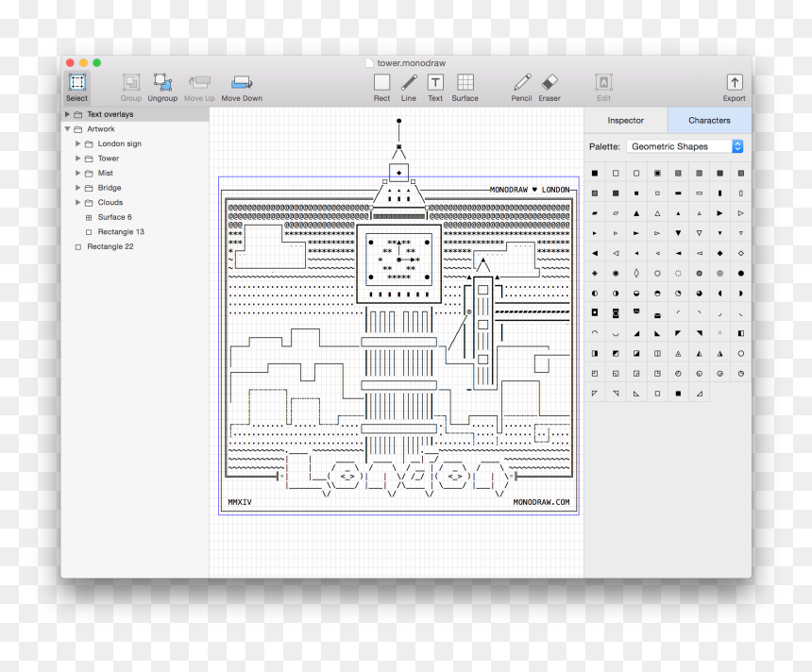Insert the white diamond character
The width and height of the screenshot is (812, 672).
click(x=741, y=253)
